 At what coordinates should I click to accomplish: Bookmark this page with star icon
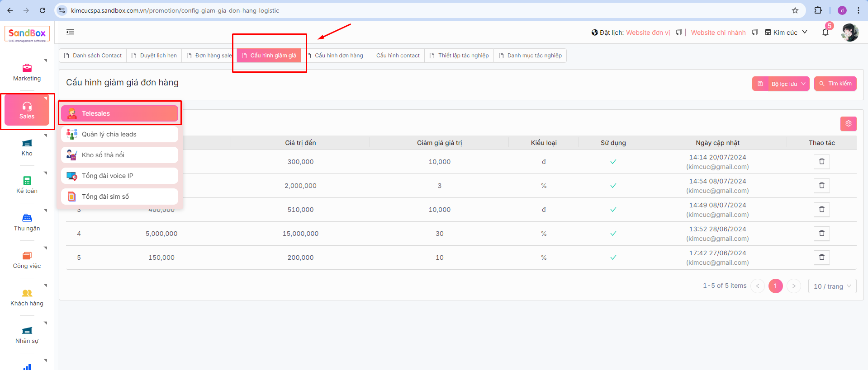point(795,10)
